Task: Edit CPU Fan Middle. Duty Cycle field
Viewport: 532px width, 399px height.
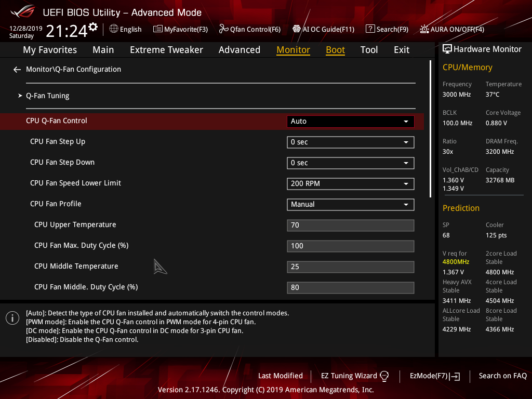Action: coord(350,288)
